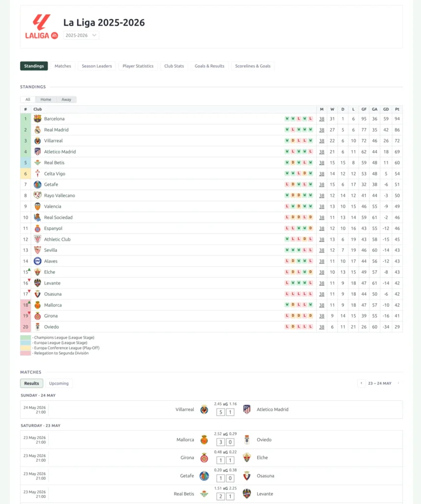421x504 pixels.
Task: Open Rayo Vallecano club page
Action: [x=60, y=195]
